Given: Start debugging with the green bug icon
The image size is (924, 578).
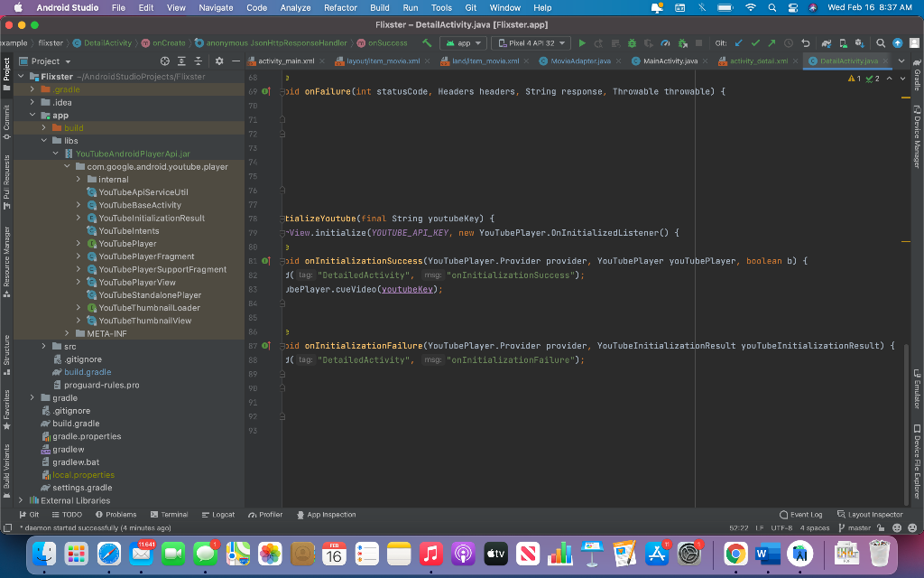Looking at the screenshot, I should 632,43.
